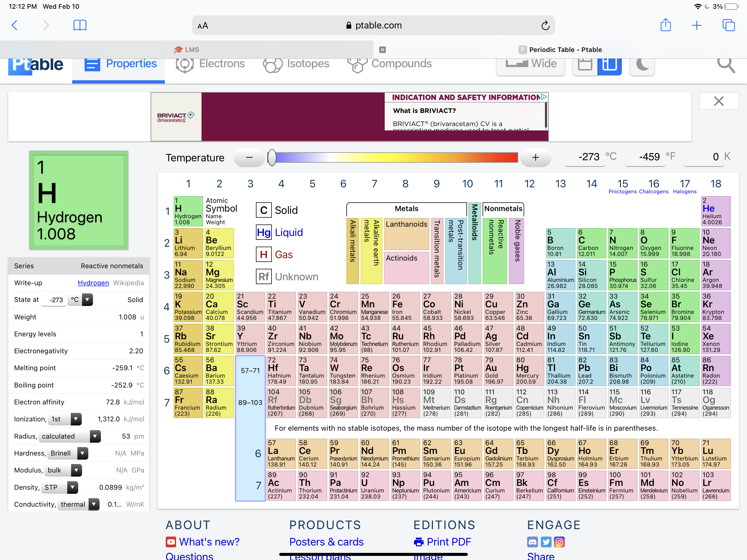Toggle dark mode with the moon icon
This screenshot has height=560, width=747.
point(642,65)
